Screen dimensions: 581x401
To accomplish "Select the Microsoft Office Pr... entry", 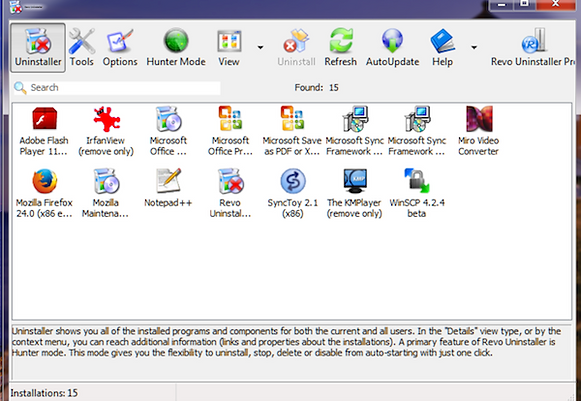I will tap(230, 131).
